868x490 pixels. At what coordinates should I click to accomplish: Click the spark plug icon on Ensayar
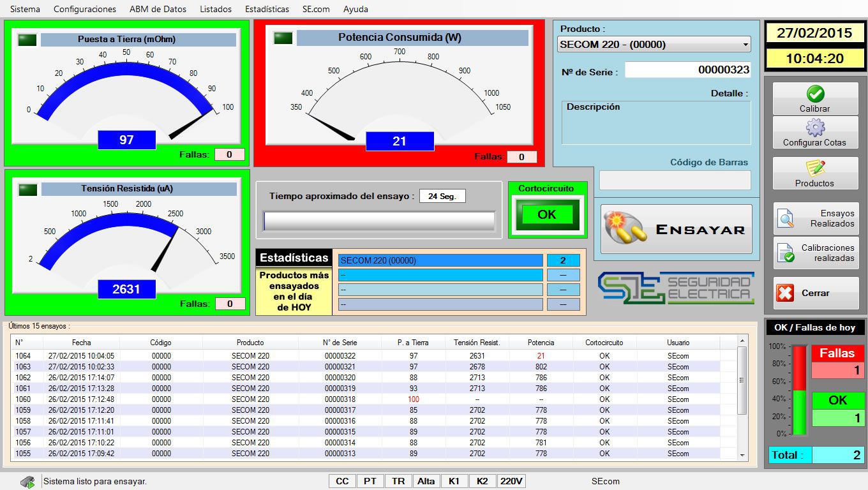(625, 229)
